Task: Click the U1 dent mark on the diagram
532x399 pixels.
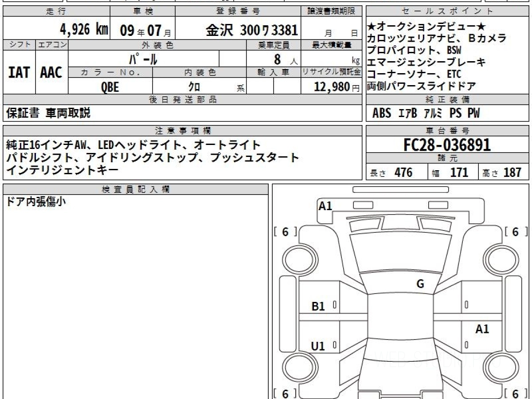Action: [x=318, y=346]
